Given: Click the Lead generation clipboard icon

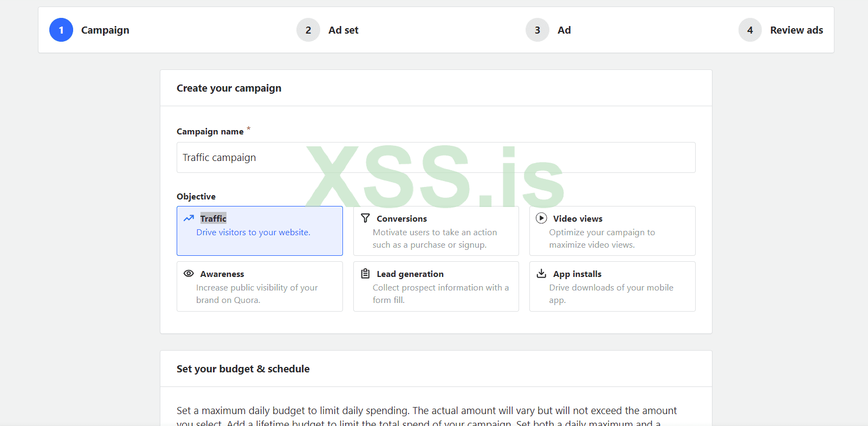Looking at the screenshot, I should tap(365, 274).
